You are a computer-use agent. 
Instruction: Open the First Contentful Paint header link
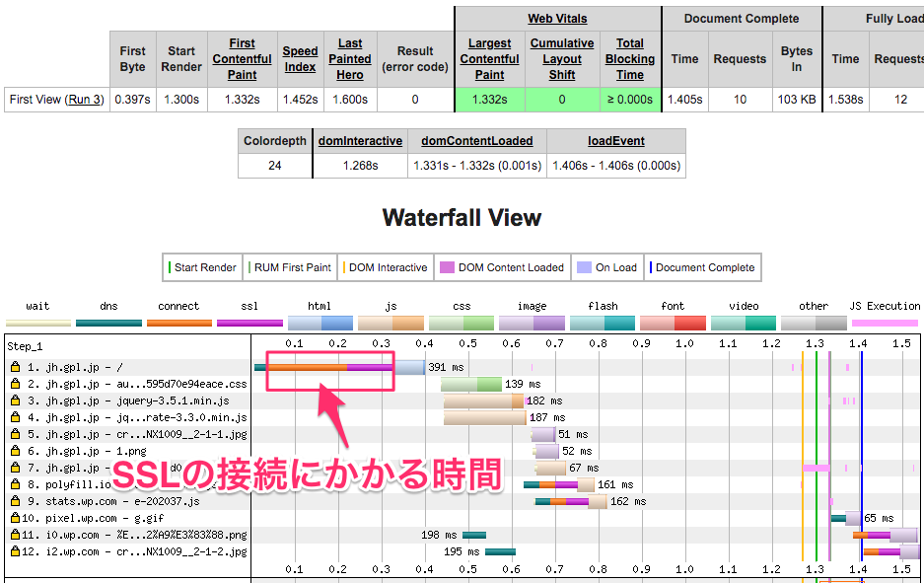[x=242, y=59]
